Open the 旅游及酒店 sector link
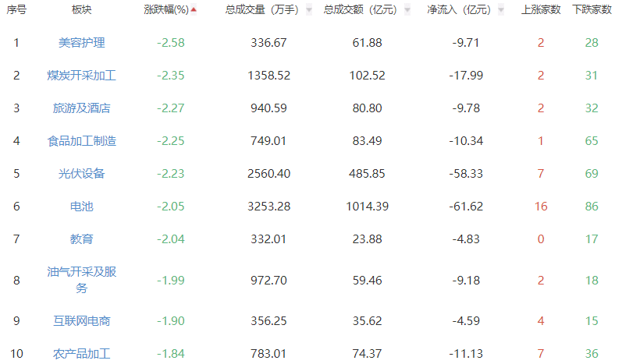The height and width of the screenshot is (364, 622). [81, 108]
